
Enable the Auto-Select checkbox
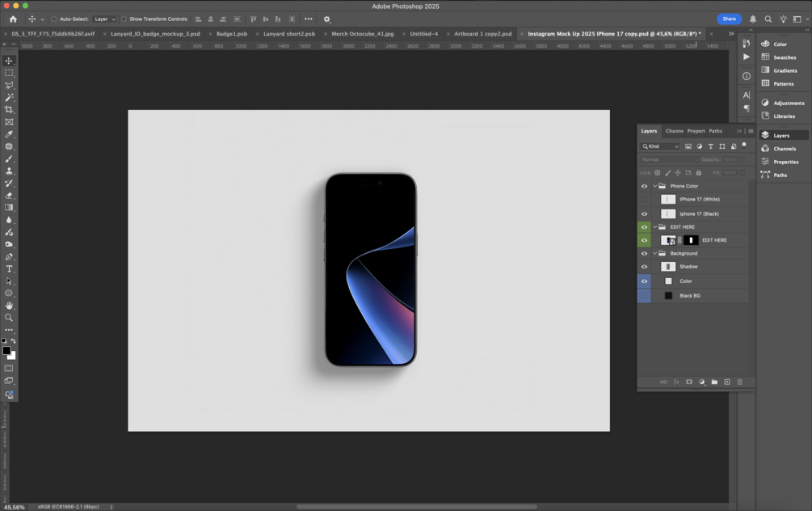(x=54, y=19)
